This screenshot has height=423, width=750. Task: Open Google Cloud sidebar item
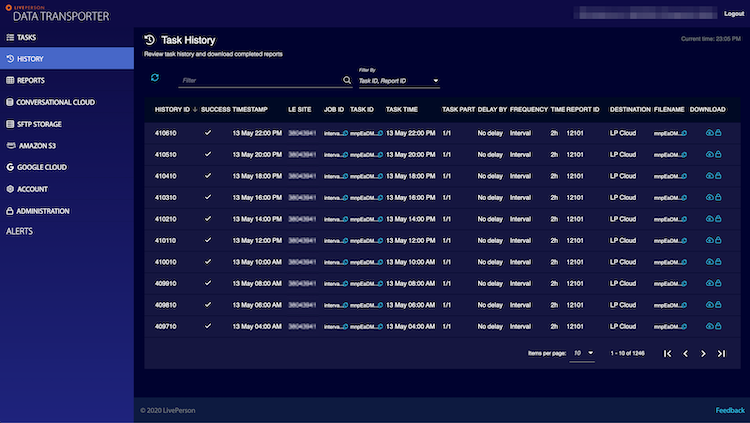[67, 167]
